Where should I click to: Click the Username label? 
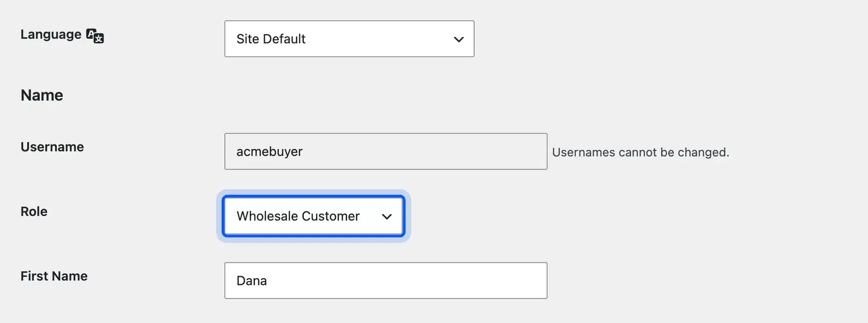pyautogui.click(x=52, y=147)
